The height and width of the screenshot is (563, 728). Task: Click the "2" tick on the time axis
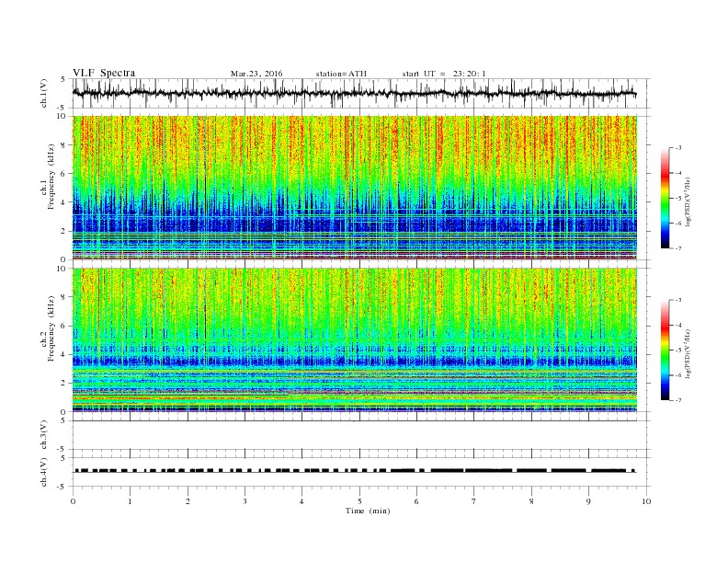tap(188, 501)
